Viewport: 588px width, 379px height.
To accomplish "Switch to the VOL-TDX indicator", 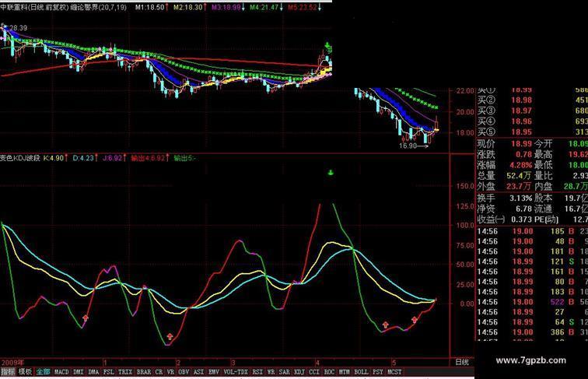I will click(x=236, y=372).
